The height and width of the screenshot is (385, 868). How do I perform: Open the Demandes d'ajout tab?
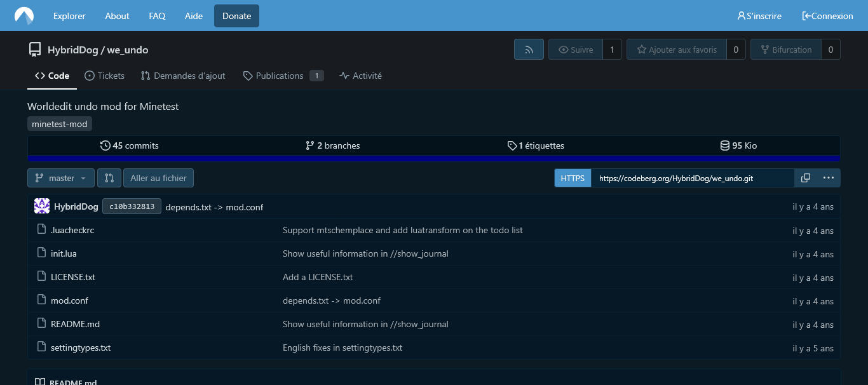coord(183,76)
